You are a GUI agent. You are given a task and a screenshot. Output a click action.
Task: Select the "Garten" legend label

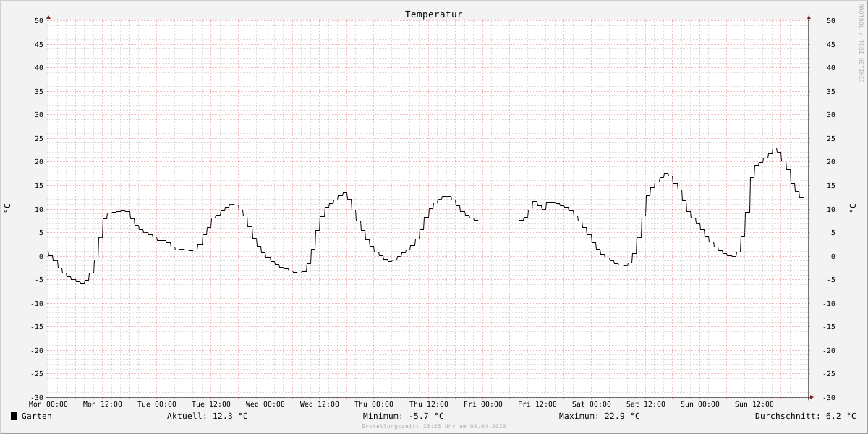pos(37,416)
